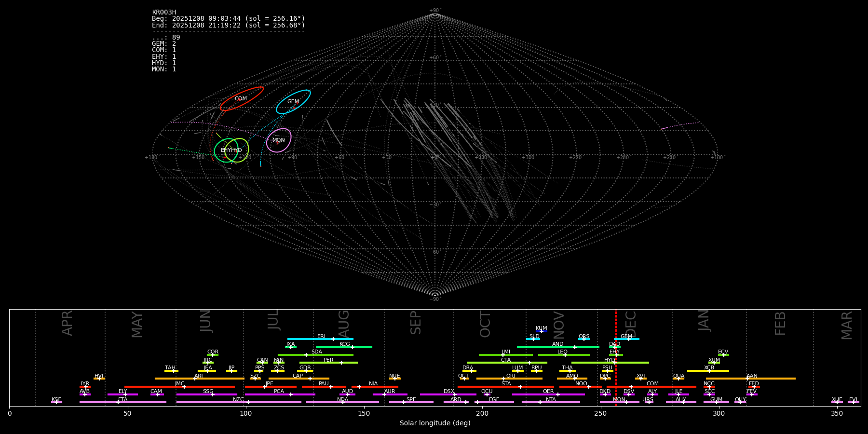Click the magenta NZC activity bar

[239, 402]
